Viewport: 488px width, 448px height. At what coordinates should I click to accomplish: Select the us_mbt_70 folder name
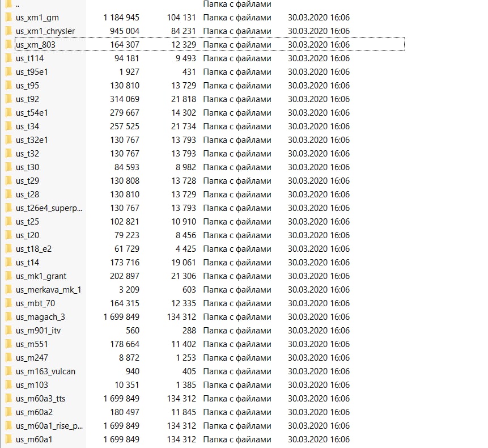[x=35, y=303]
